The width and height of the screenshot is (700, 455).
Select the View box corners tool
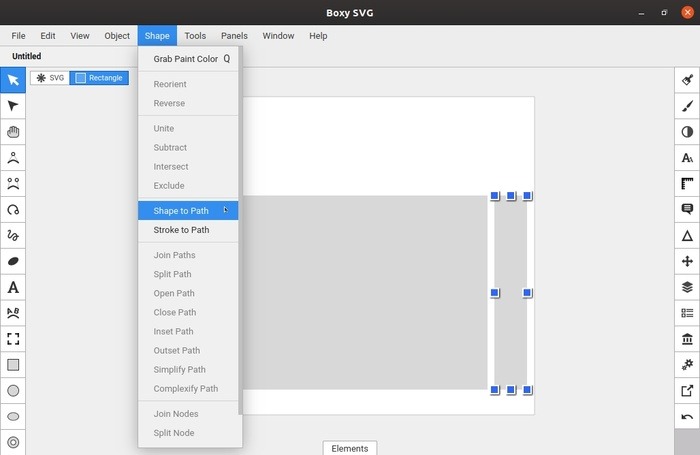(x=13, y=339)
